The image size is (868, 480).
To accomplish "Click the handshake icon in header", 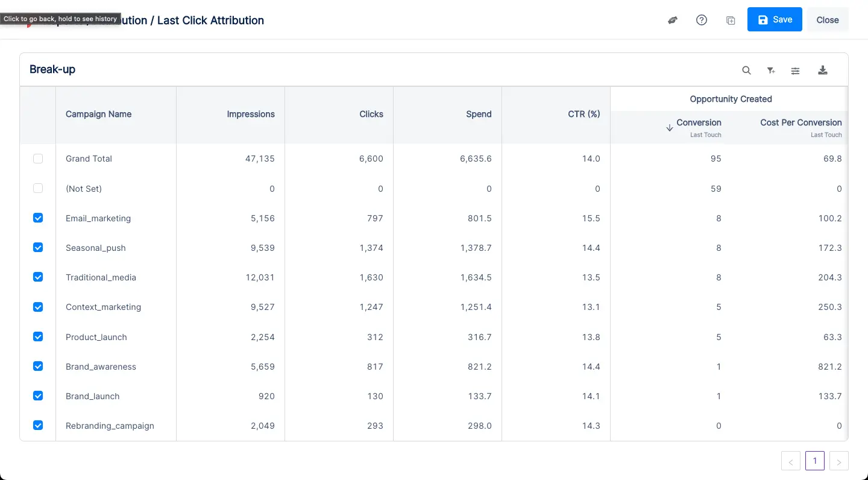I will pos(673,20).
